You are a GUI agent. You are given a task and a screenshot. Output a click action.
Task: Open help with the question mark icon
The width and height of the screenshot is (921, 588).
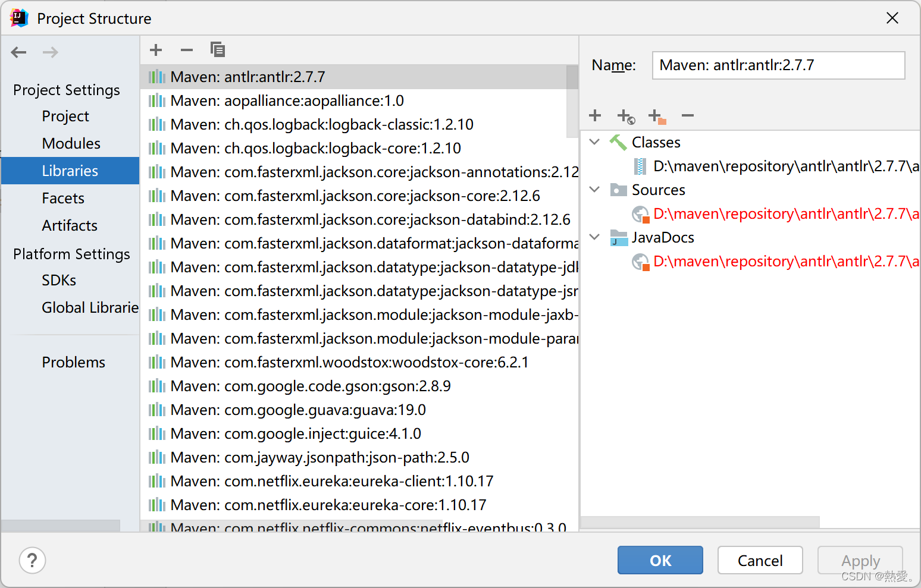[x=32, y=560]
